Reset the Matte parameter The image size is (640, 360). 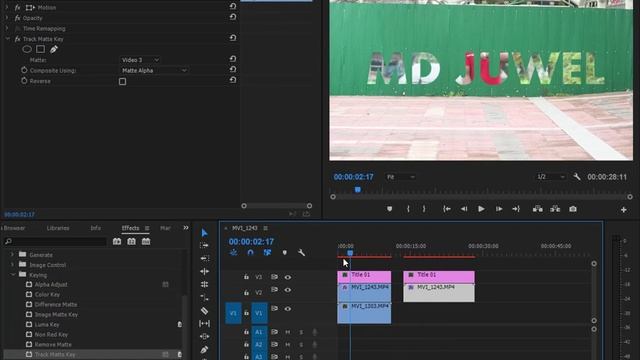pyautogui.click(x=233, y=59)
